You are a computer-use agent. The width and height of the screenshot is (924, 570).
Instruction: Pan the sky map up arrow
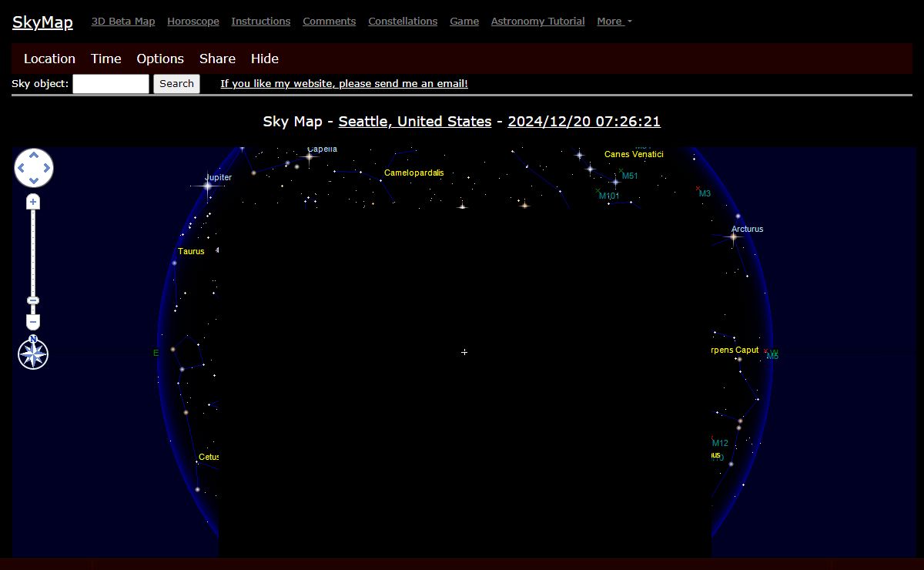[x=34, y=155]
